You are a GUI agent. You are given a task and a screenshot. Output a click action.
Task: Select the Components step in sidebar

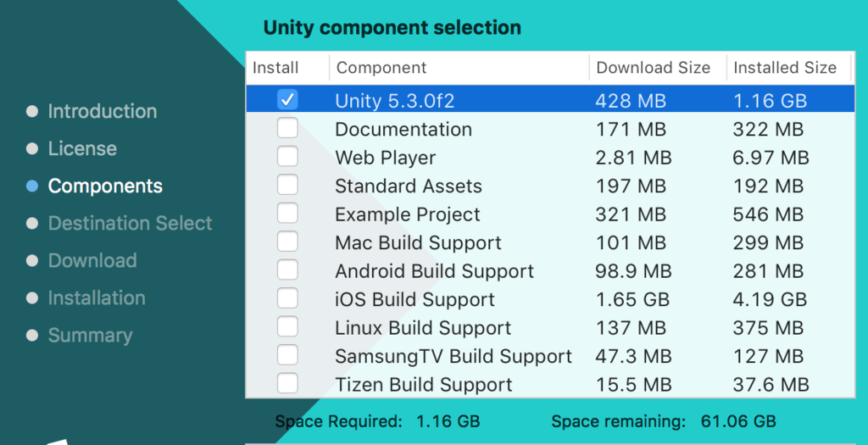(105, 186)
